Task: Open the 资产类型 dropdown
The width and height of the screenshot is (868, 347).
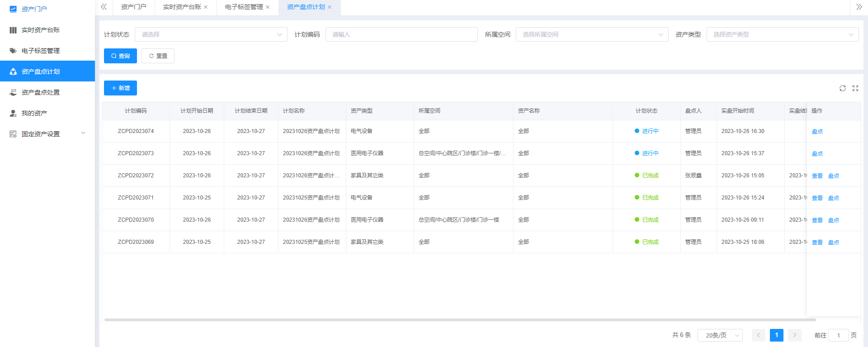Action: click(782, 34)
